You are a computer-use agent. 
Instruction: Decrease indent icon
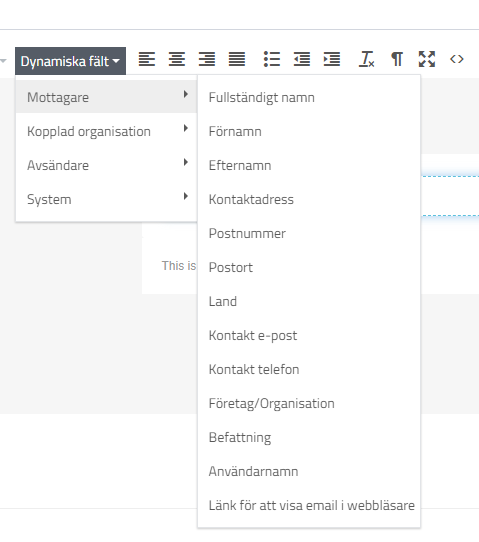[x=302, y=59]
